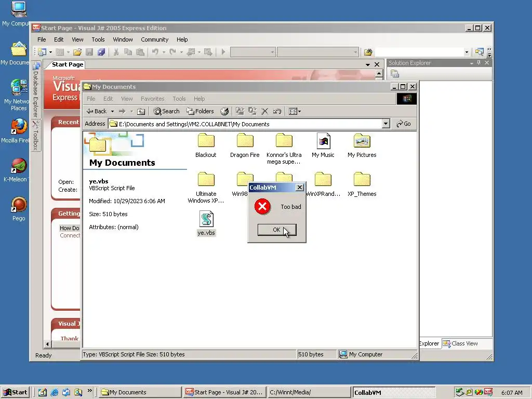Screen dimensions: 532x399
Task: Select the Ultimate Windows XP... folder
Action: [206, 188]
